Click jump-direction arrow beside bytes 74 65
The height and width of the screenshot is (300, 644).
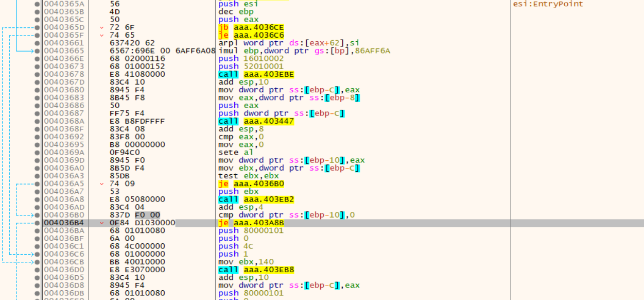(102, 35)
